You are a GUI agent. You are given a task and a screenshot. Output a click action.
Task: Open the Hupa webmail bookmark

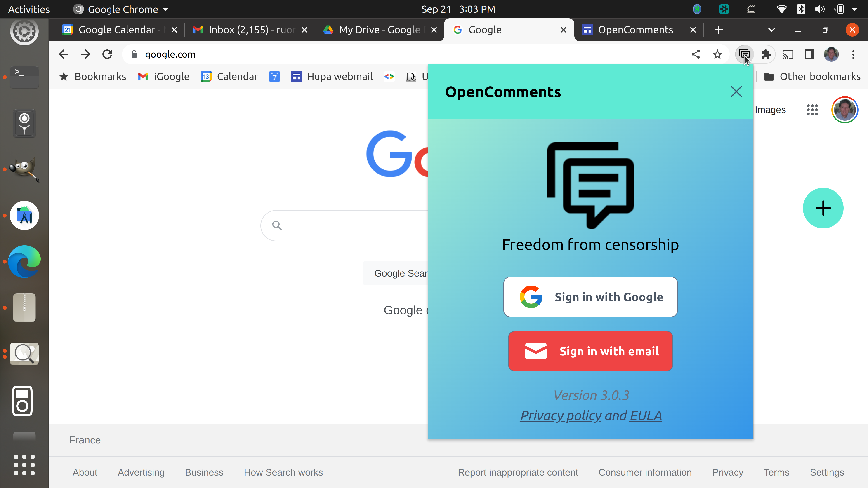tap(332, 76)
